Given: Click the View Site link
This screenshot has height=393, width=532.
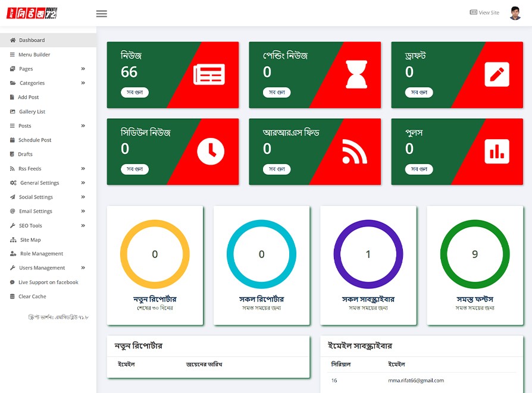Looking at the screenshot, I should pos(484,12).
